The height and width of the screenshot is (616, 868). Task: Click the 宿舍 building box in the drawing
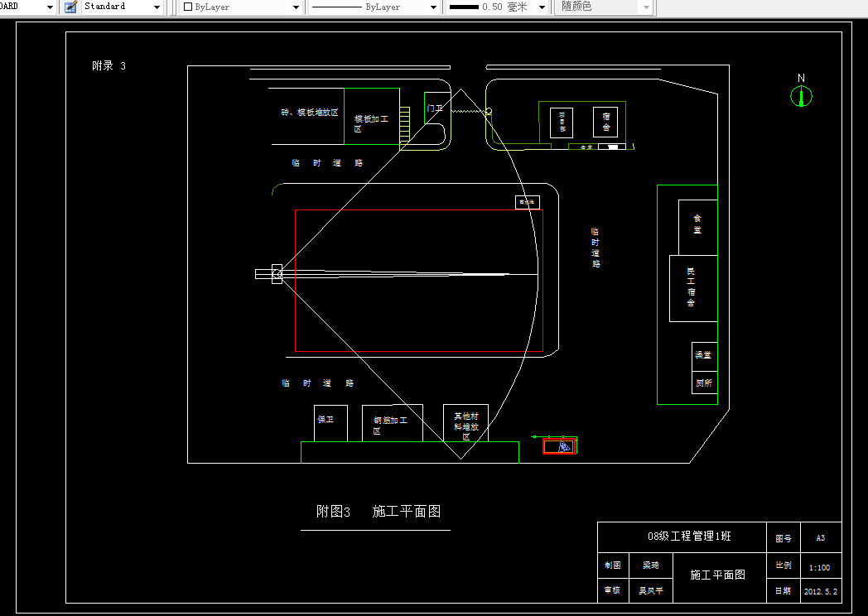[605, 122]
